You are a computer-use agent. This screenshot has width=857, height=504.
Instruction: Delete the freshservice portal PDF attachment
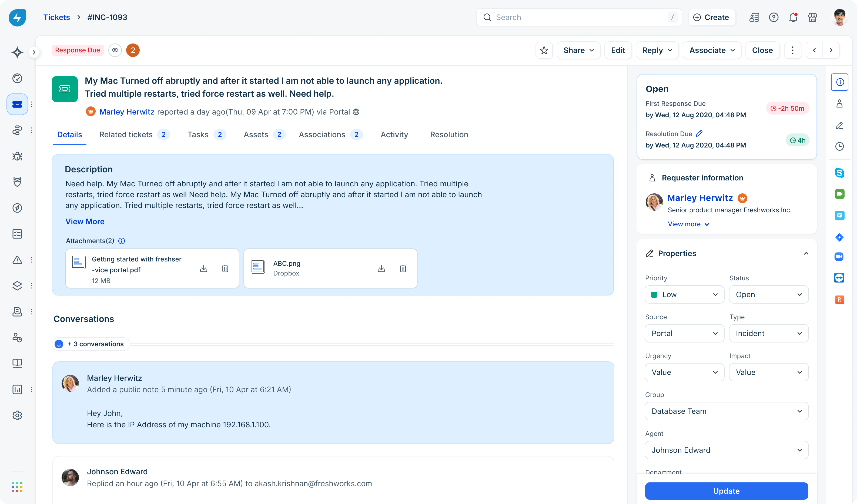pos(225,268)
